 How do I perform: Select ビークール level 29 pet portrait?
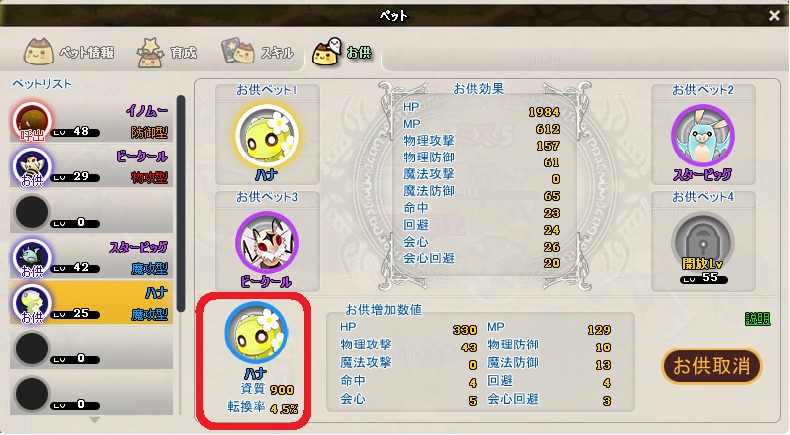tap(32, 167)
